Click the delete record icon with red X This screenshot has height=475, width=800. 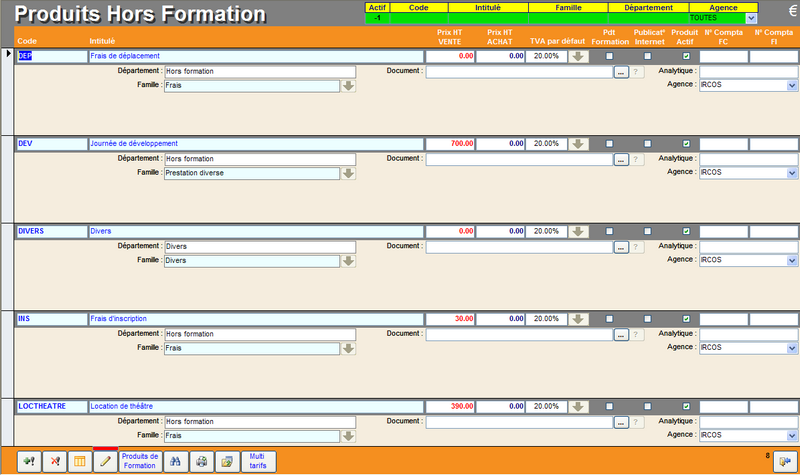pos(55,461)
